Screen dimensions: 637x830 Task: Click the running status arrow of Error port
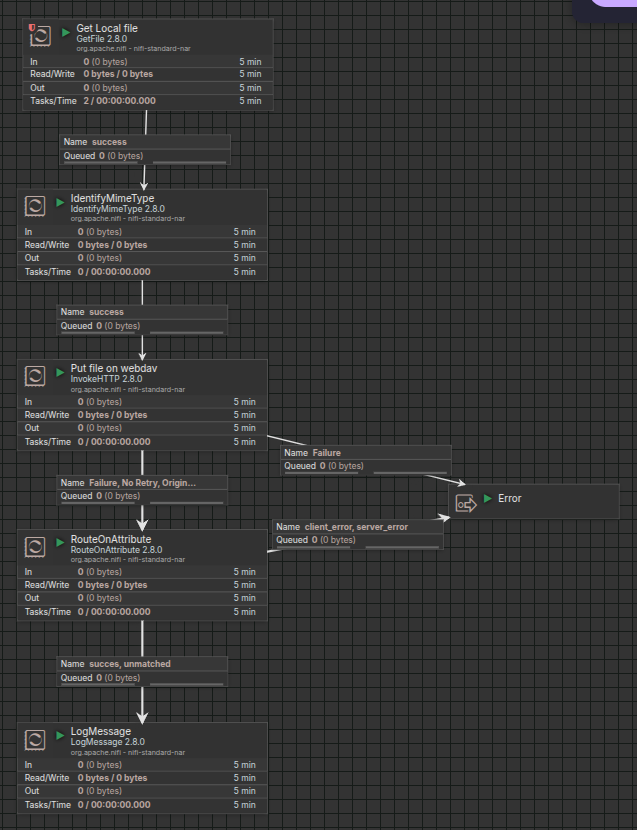(x=488, y=498)
